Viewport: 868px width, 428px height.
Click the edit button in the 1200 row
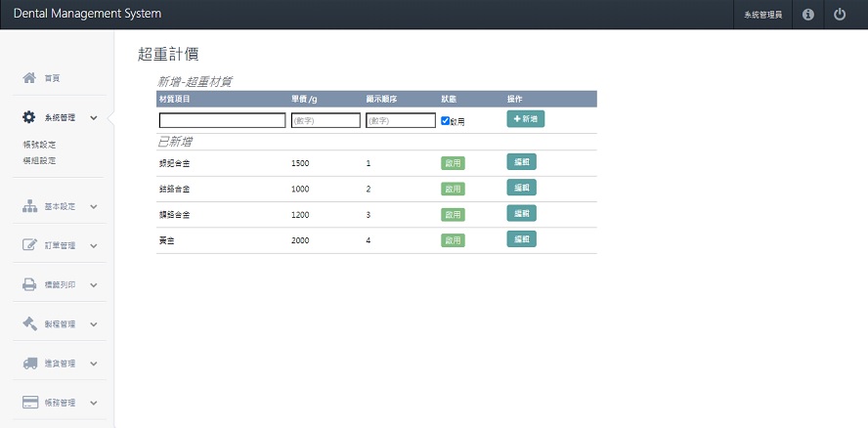521,213
